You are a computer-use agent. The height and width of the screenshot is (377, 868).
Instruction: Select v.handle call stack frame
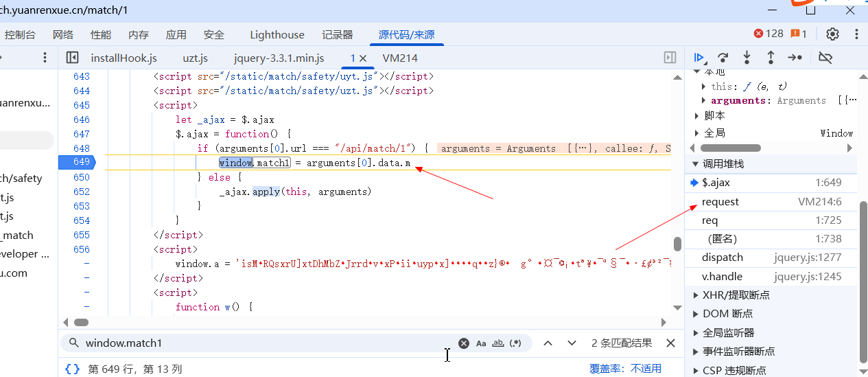tap(771, 276)
